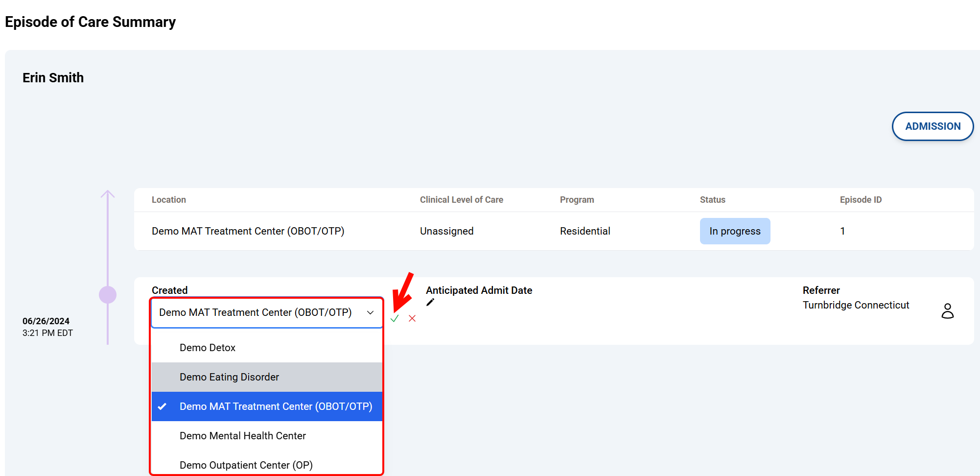Cancel the location edit with red X

(412, 319)
